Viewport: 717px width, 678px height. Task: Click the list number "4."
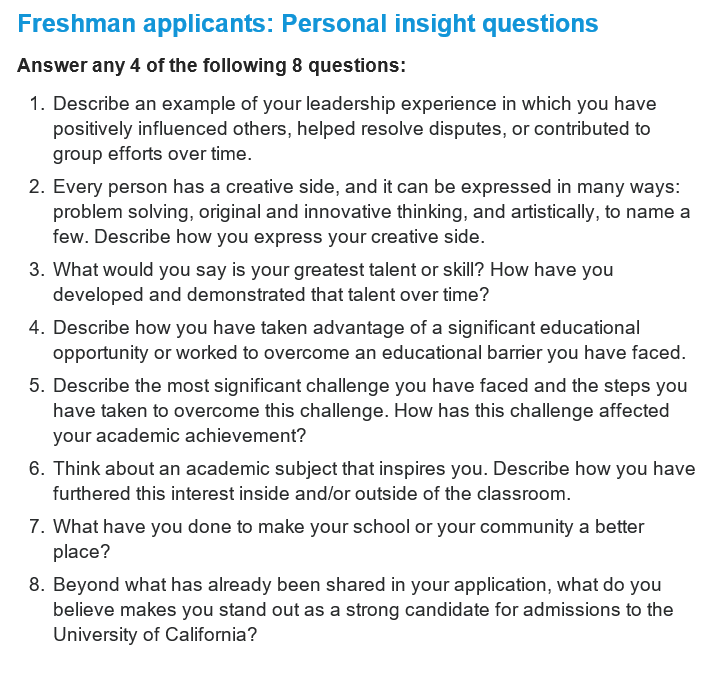coord(37,328)
